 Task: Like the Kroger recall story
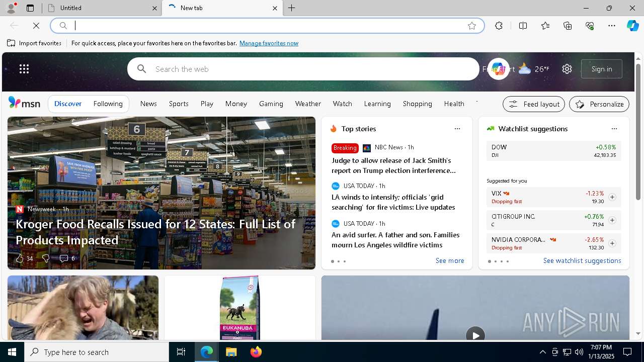(x=20, y=258)
